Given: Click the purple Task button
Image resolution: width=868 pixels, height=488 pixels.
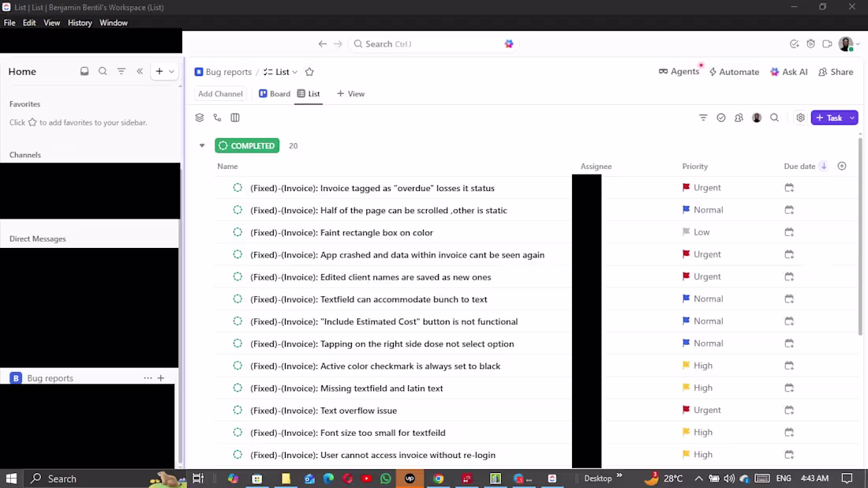Looking at the screenshot, I should click(829, 118).
